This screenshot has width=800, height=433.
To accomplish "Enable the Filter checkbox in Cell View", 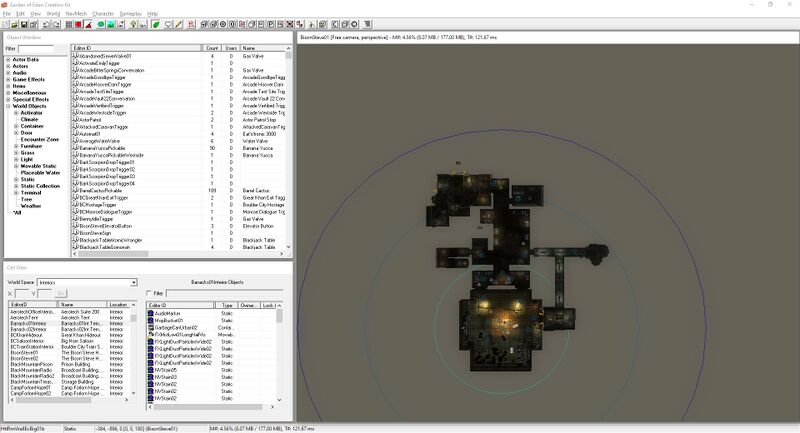I will pyautogui.click(x=150, y=293).
